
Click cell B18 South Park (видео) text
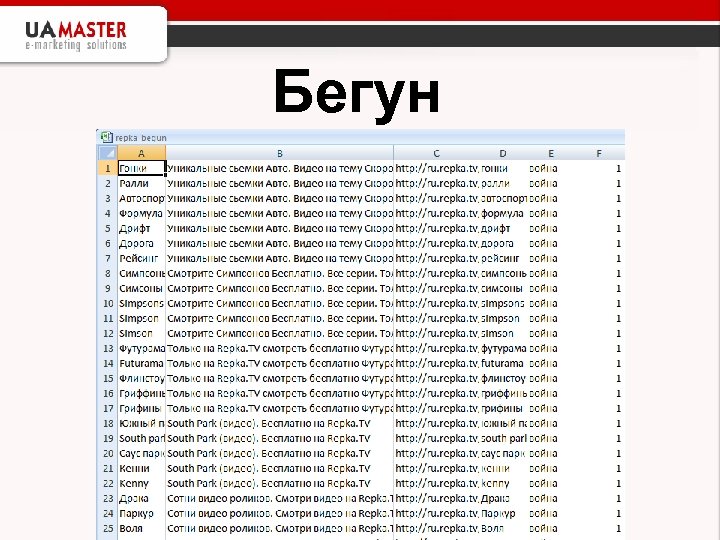click(x=280, y=423)
